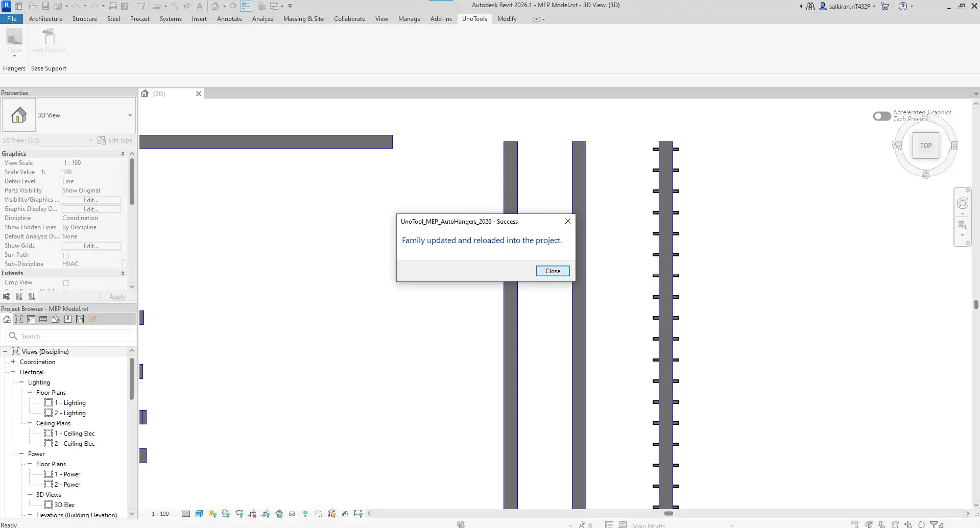980x528 pixels.
Task: Click the Temporary Hide/Isolate glasses icon
Action: pos(292,514)
